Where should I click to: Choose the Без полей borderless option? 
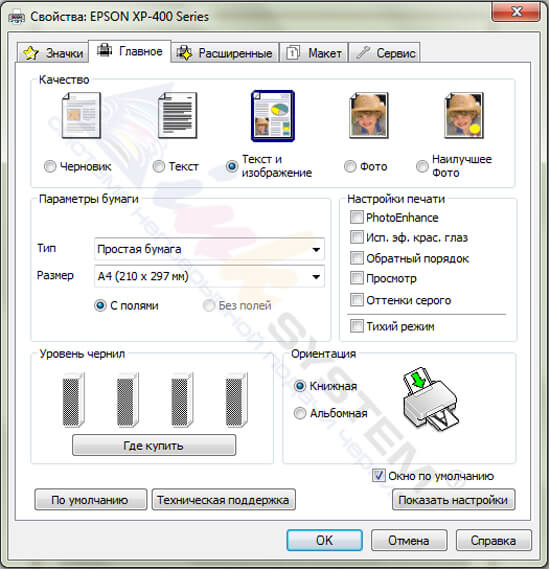[x=209, y=305]
